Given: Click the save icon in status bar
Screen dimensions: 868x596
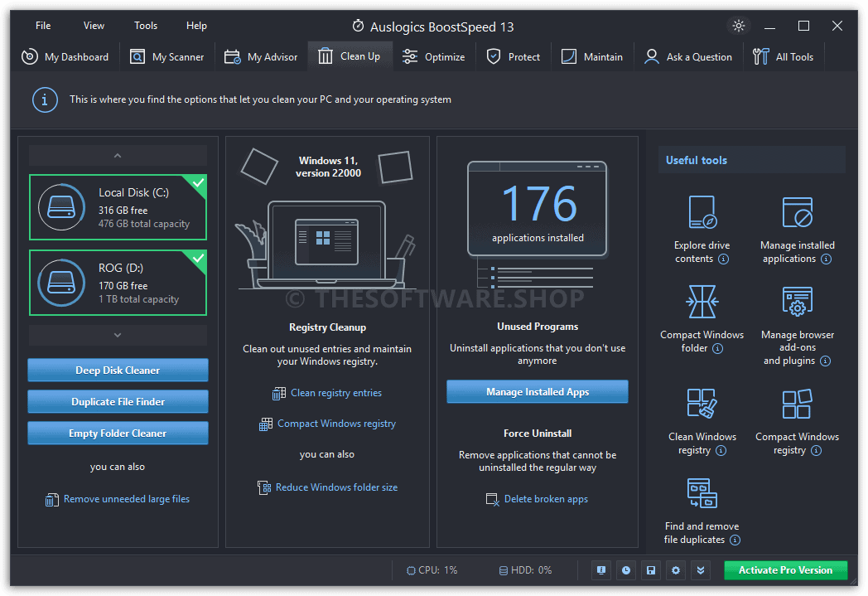Looking at the screenshot, I should point(651,570).
